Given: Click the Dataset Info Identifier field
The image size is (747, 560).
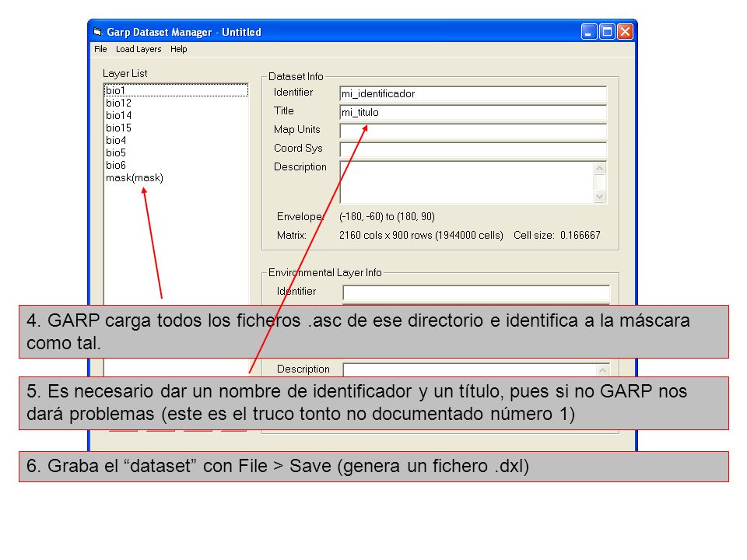Looking at the screenshot, I should tap(473, 94).
